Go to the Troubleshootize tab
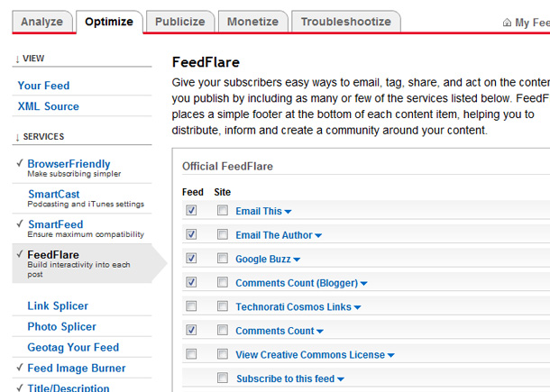Viewport: 550px width, 392px height. pyautogui.click(x=346, y=22)
